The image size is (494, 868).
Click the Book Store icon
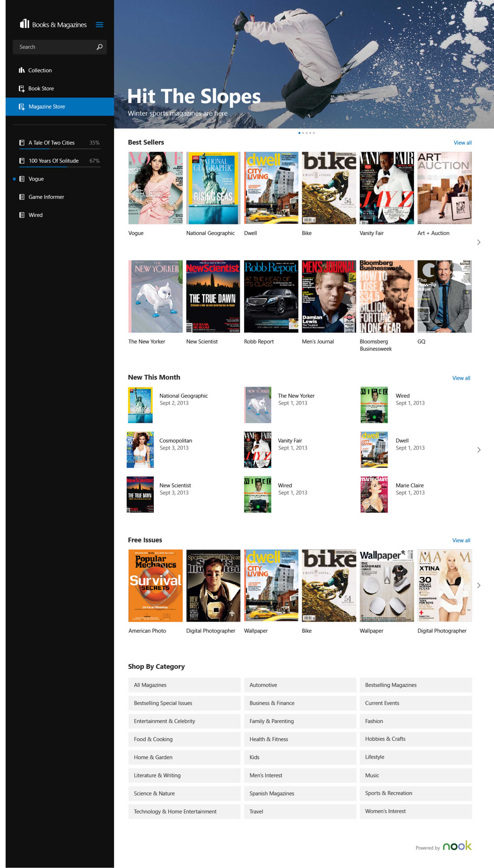(22, 89)
